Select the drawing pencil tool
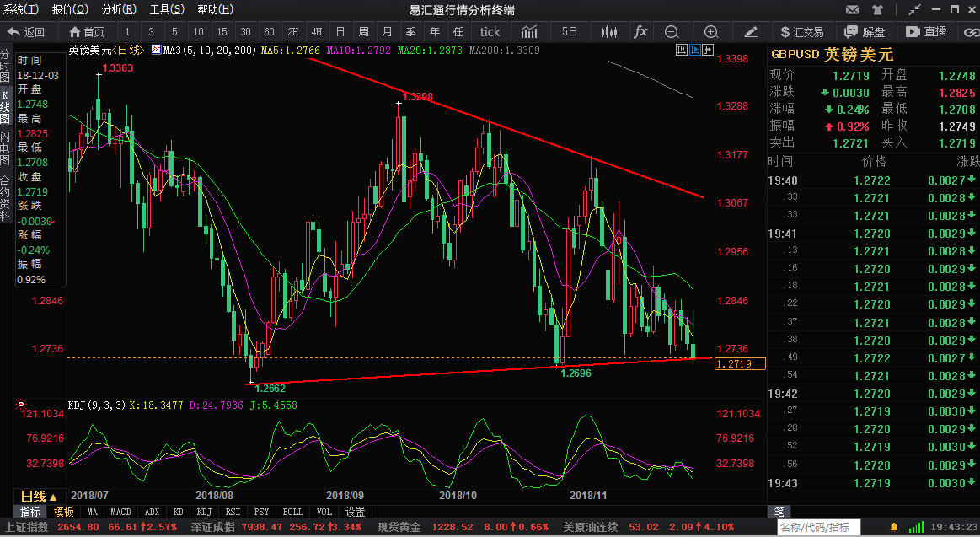980x537 pixels. (752, 32)
